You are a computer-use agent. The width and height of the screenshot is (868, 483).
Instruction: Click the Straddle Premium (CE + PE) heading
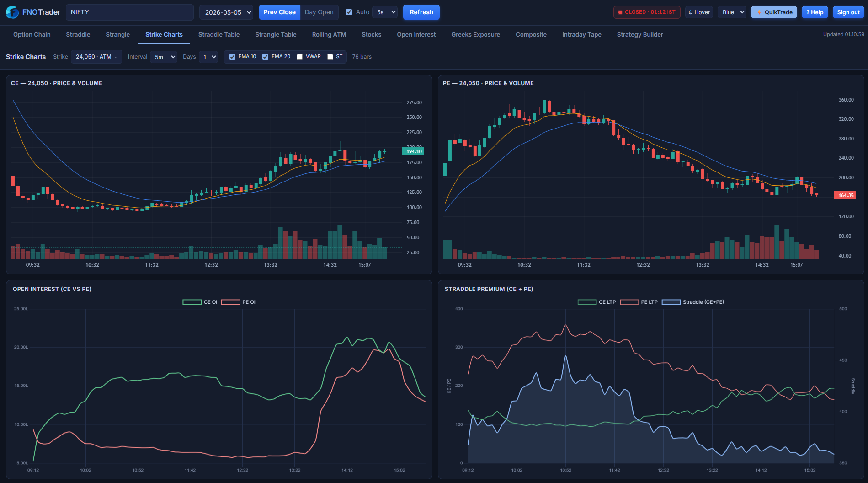pyautogui.click(x=489, y=289)
